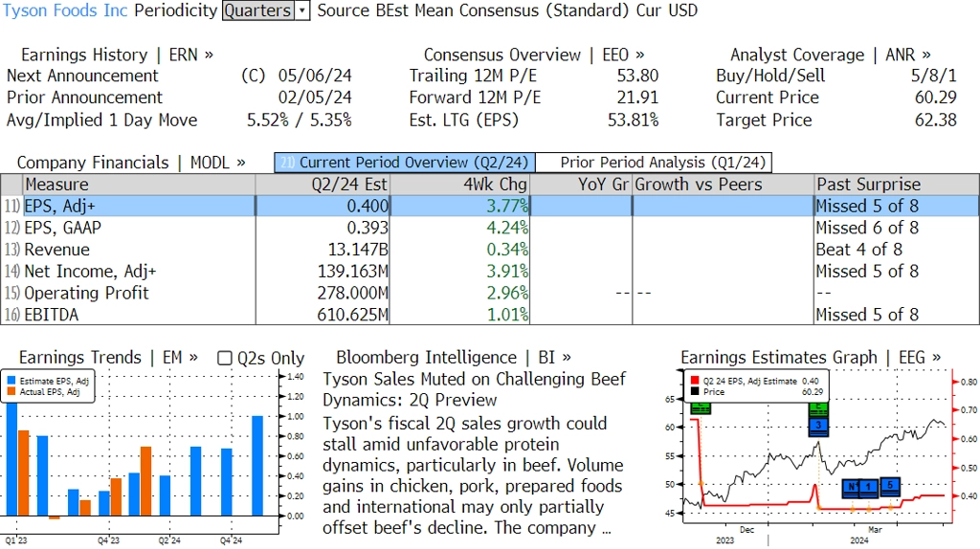Select the Revenue measure row
The height and width of the screenshot is (549, 980).
click(x=489, y=250)
